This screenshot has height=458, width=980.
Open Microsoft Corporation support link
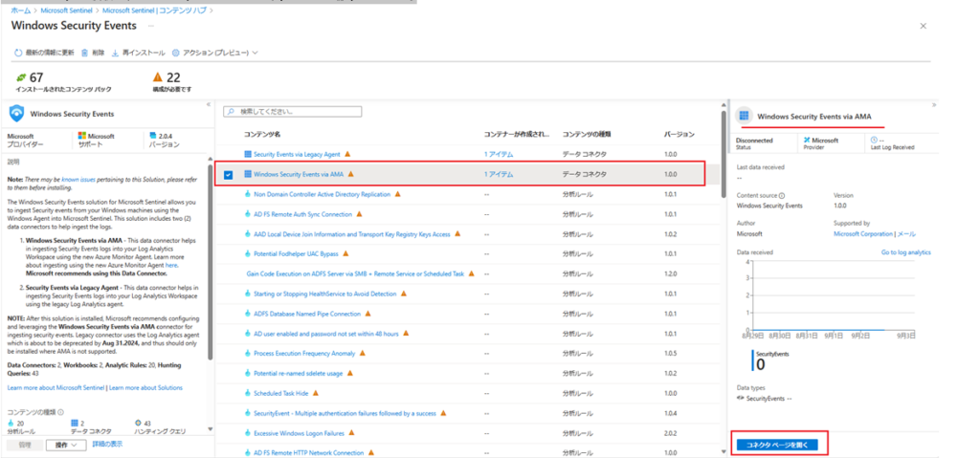coord(863,233)
